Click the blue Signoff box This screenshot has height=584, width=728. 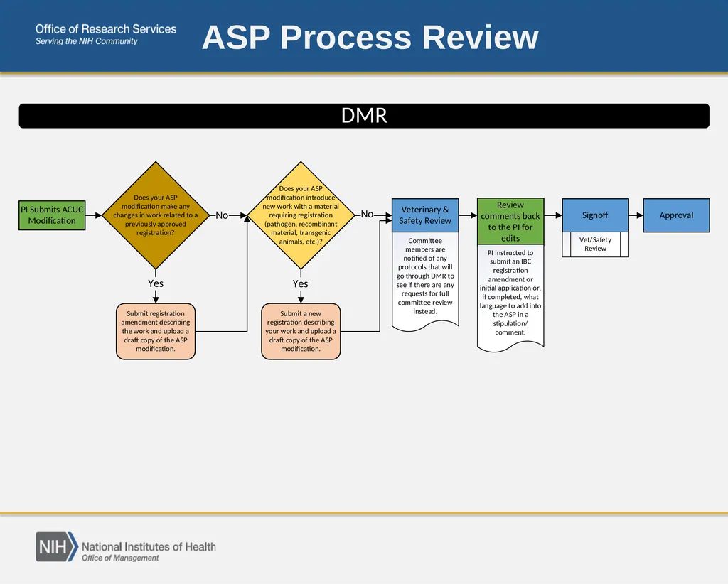tap(595, 215)
